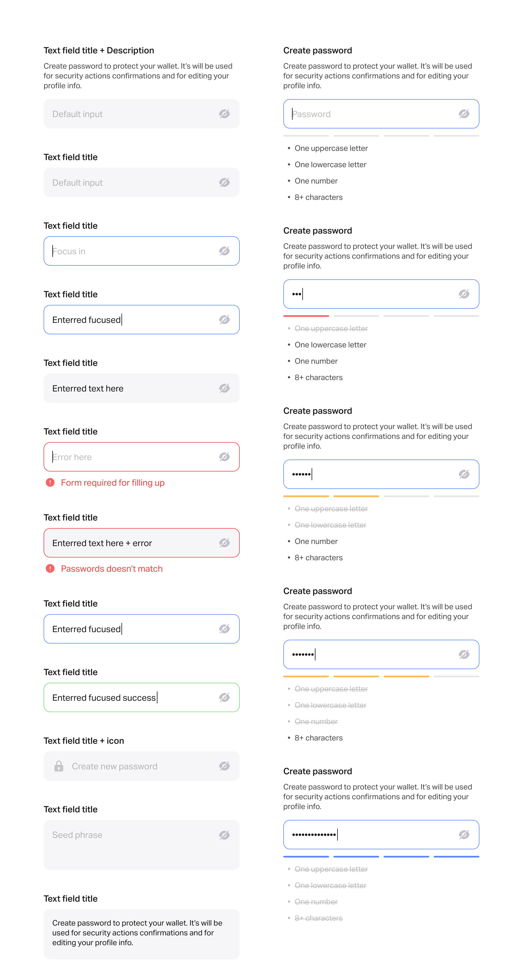Screen dimensions: 523x980
Task: Toggle the eye icon in Enterred text here field
Action: coord(224,388)
